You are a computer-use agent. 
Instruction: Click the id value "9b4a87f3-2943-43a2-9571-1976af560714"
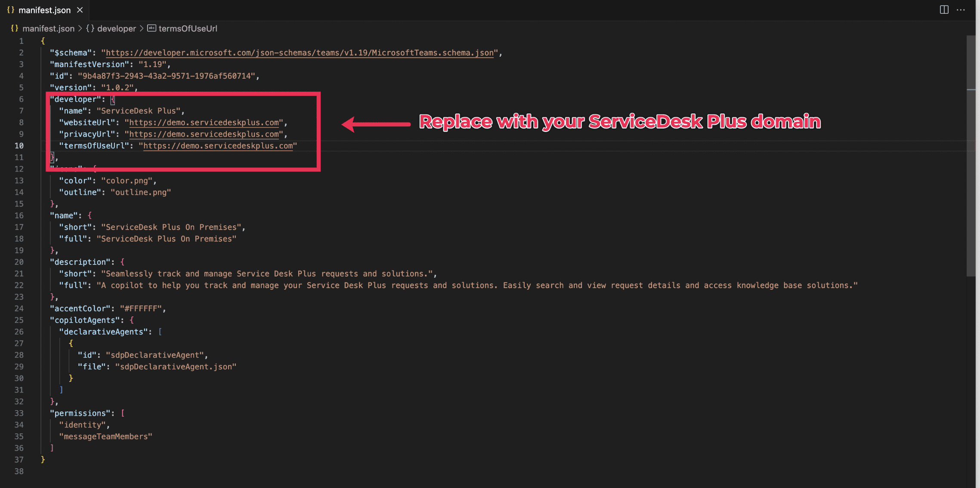pos(167,76)
